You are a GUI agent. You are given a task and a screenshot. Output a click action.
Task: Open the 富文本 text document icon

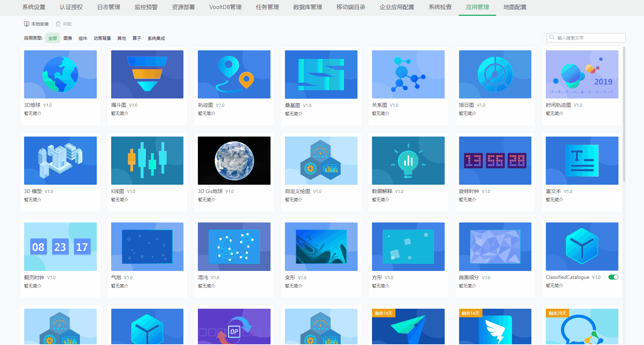pyautogui.click(x=582, y=161)
